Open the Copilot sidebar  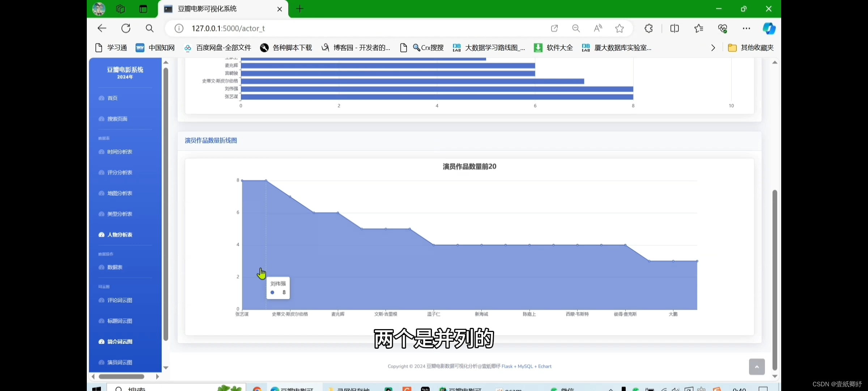769,28
